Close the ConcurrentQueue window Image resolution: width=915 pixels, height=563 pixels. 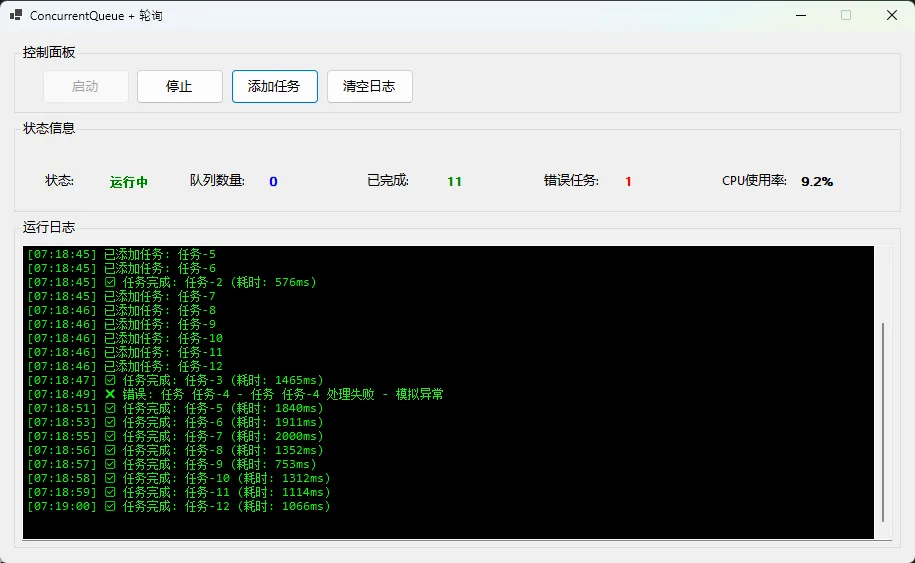click(x=891, y=15)
